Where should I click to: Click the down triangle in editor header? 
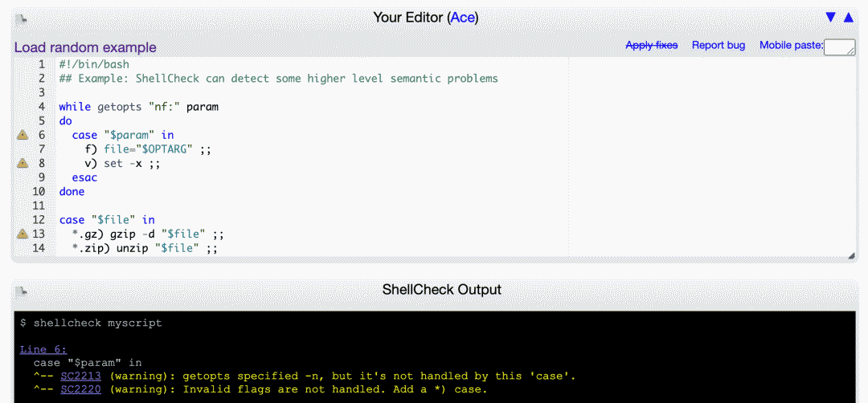tap(830, 18)
